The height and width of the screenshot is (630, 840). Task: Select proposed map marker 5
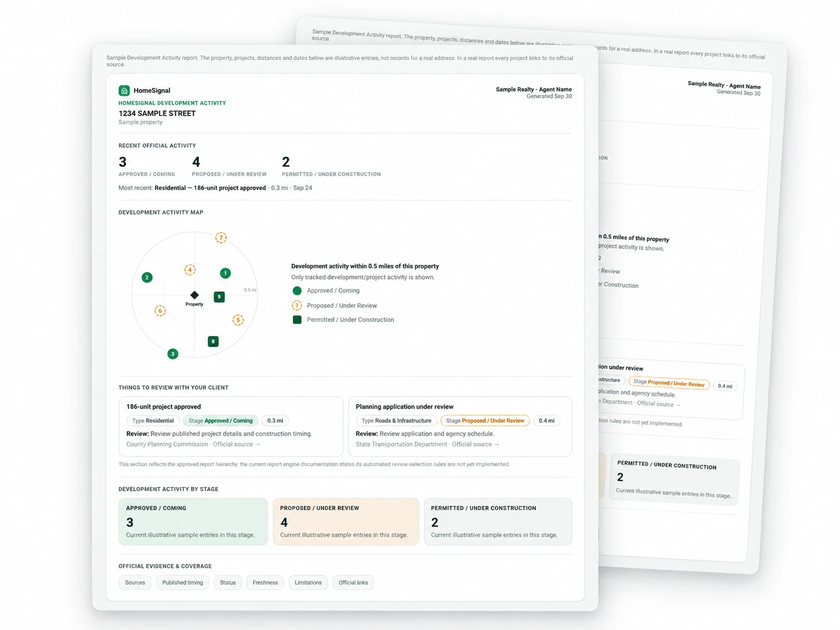click(238, 320)
